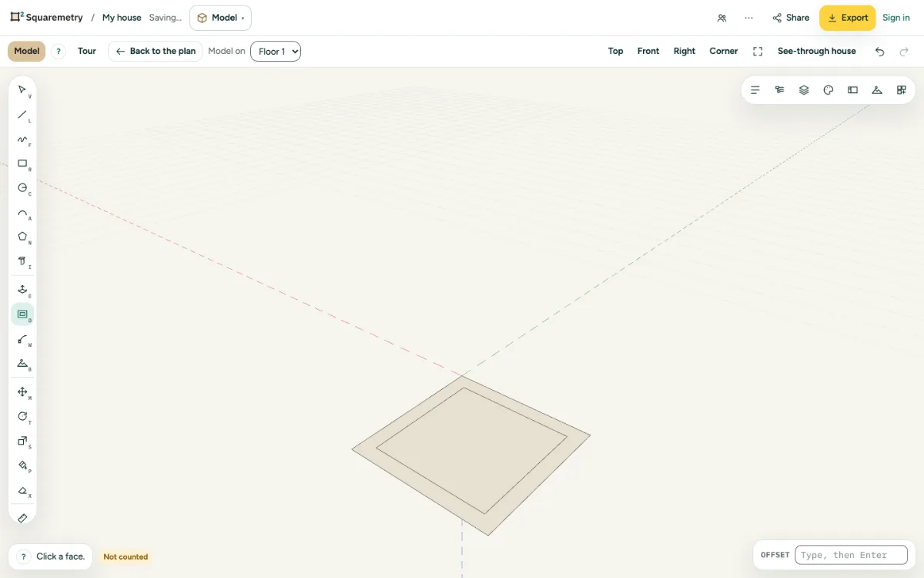Screen dimensions: 924x578
Task: Open the collaborators people icon
Action: pos(721,18)
